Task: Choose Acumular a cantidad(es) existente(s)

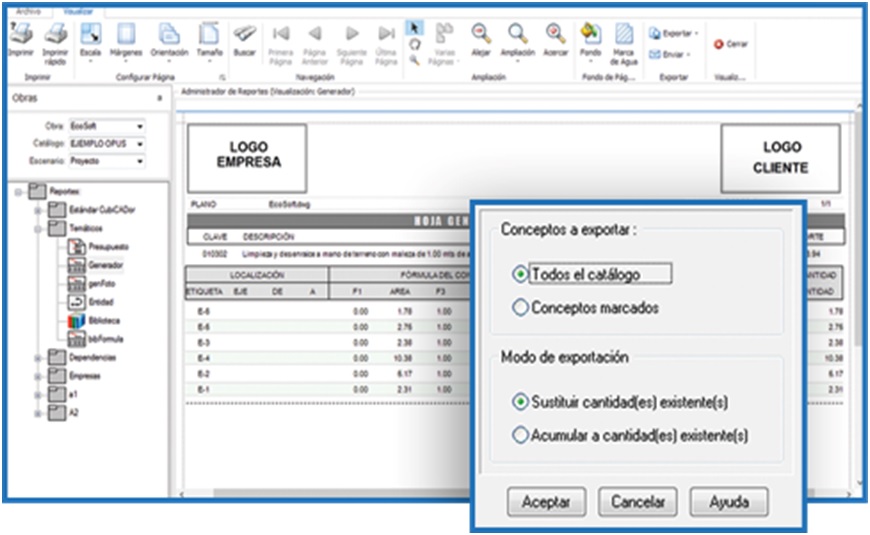Action: pyautogui.click(x=519, y=435)
